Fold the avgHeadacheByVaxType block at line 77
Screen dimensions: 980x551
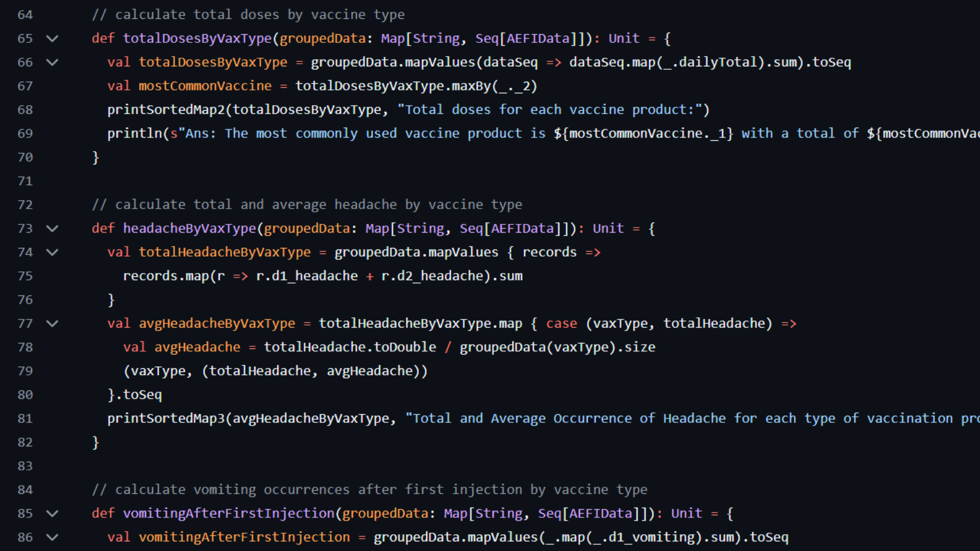(x=52, y=323)
